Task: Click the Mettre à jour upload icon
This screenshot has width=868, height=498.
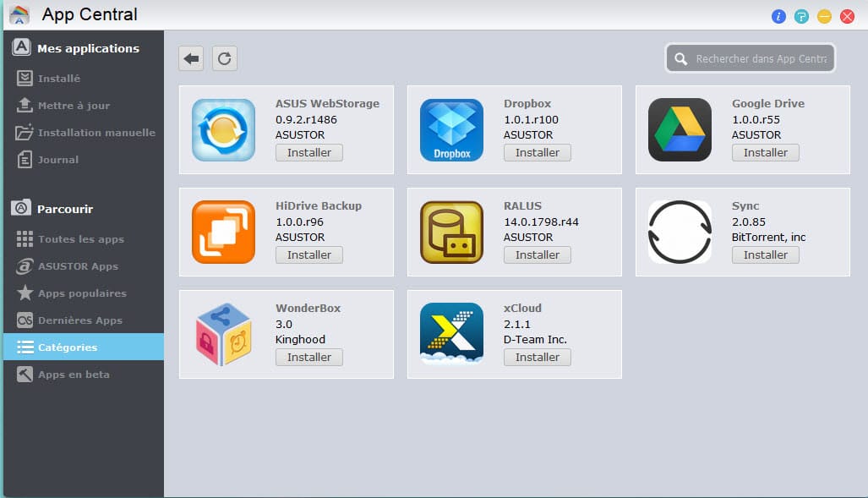Action: click(x=25, y=105)
